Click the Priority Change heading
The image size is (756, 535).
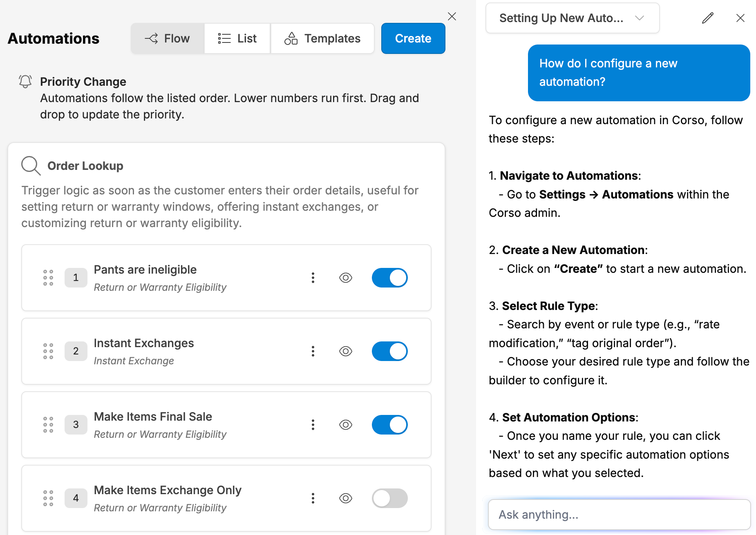pos(83,82)
